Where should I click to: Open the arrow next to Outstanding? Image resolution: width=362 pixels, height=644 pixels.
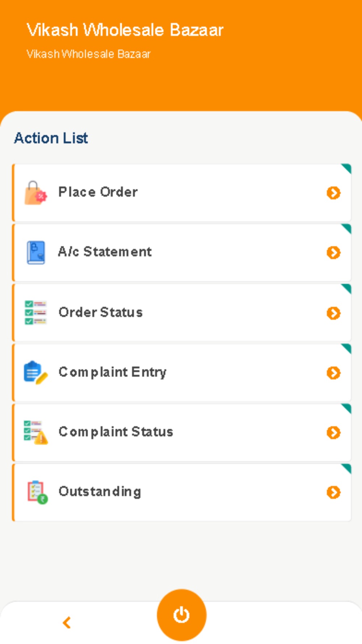333,492
